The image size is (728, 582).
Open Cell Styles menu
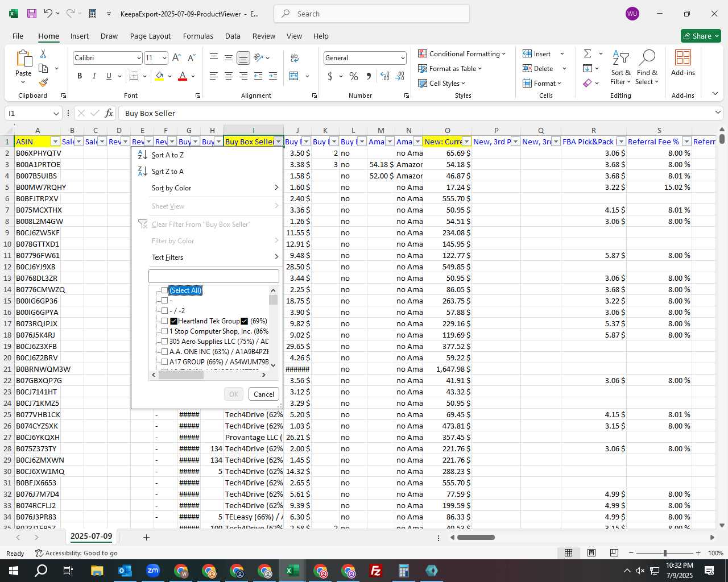pos(442,83)
